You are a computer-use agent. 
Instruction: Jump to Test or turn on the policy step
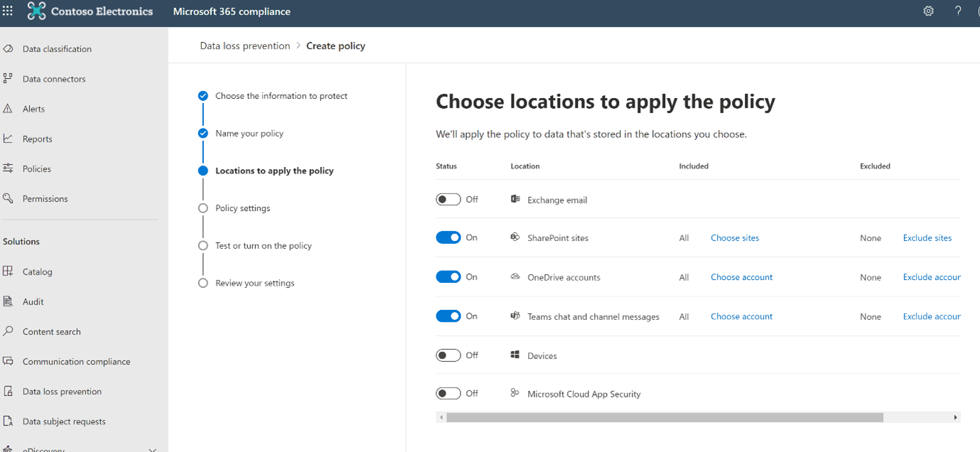coord(264,246)
